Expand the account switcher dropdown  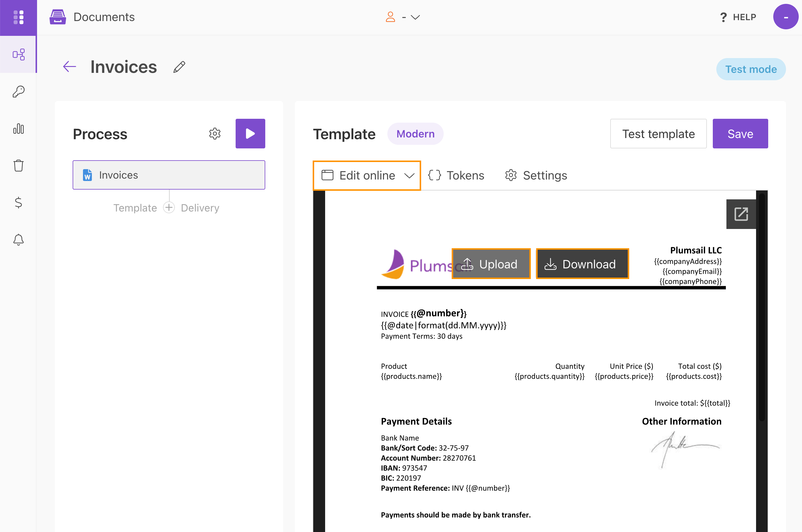(x=403, y=17)
